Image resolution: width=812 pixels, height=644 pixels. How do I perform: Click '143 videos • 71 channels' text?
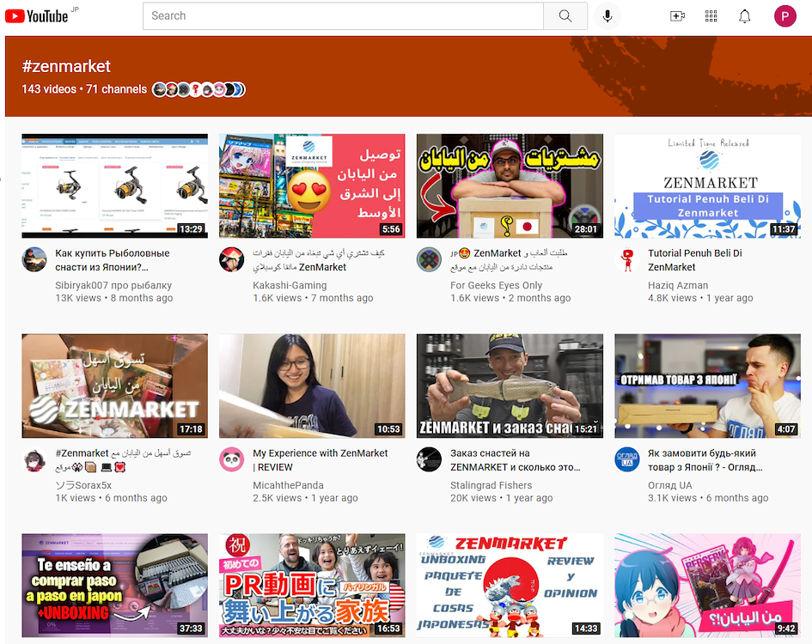point(84,89)
